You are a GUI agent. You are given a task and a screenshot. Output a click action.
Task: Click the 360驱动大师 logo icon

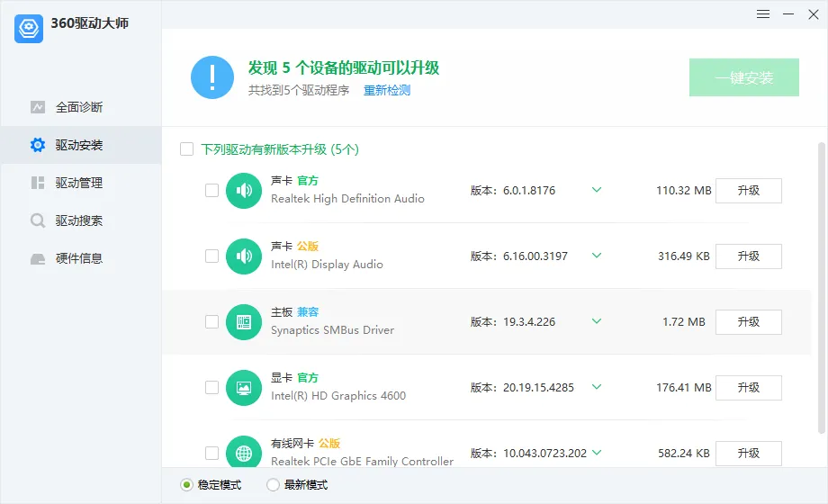pos(29,29)
